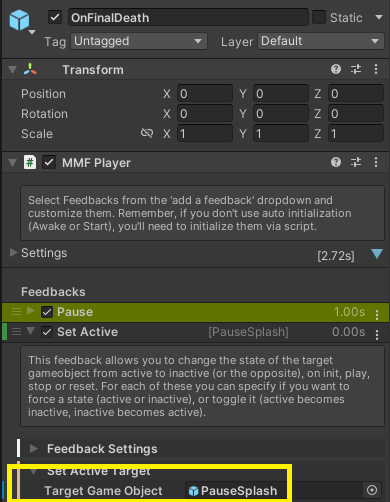The width and height of the screenshot is (390, 502).
Task: Open the Tag dropdown showing Untagged
Action: [x=139, y=41]
